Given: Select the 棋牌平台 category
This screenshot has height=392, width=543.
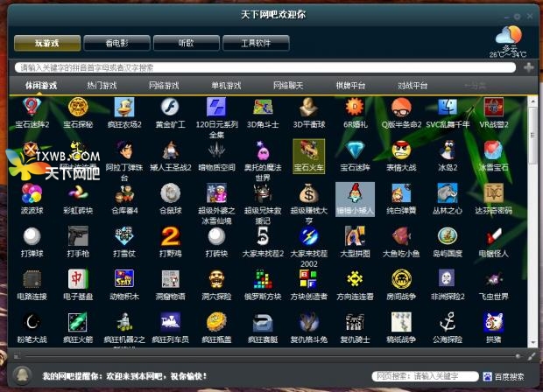Looking at the screenshot, I should [x=350, y=86].
